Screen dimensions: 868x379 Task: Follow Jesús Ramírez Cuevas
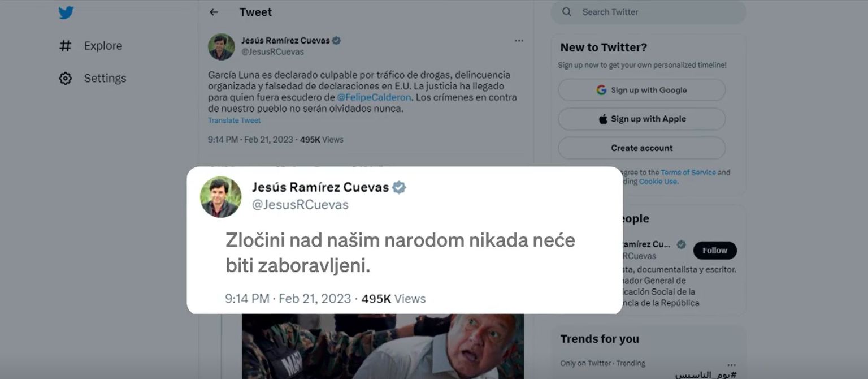(715, 250)
